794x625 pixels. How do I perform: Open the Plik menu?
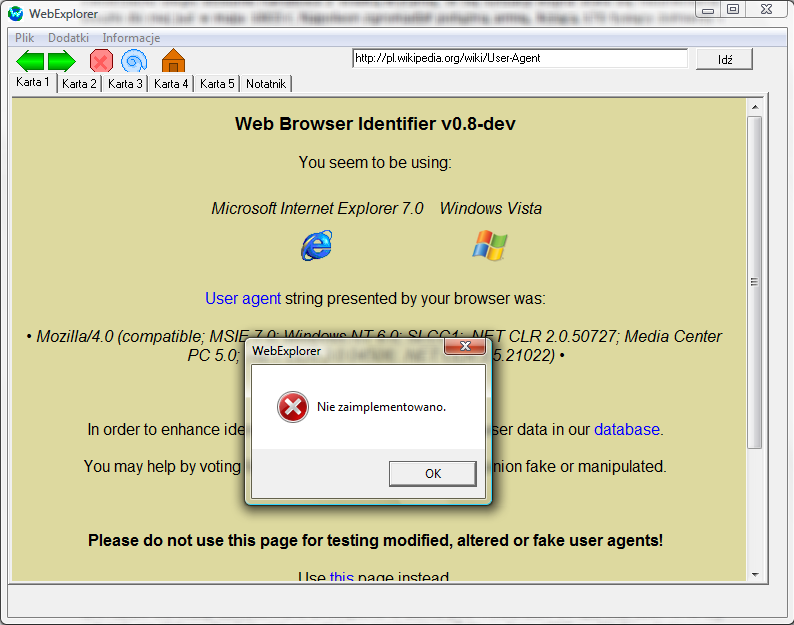(24, 38)
